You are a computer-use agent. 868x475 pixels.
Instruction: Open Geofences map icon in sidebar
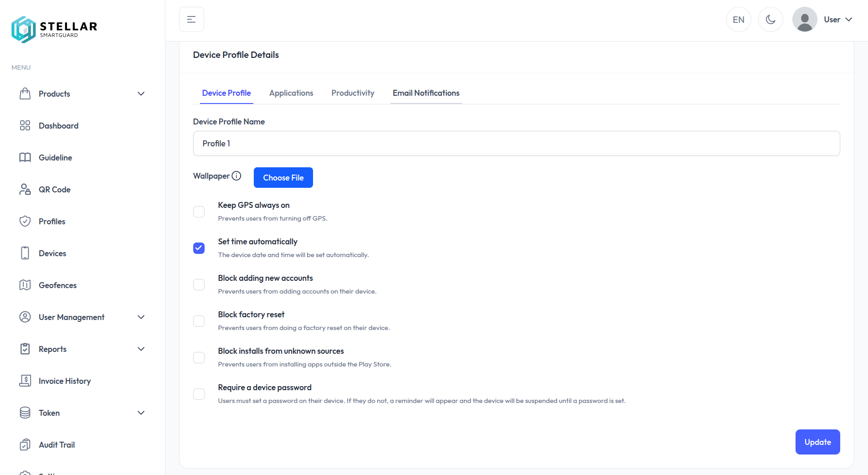[25, 285]
